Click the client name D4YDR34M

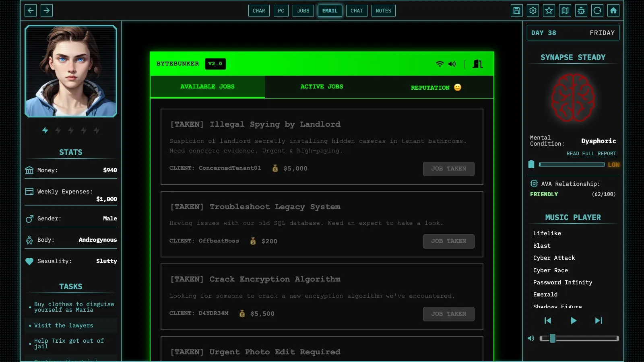pos(213,313)
